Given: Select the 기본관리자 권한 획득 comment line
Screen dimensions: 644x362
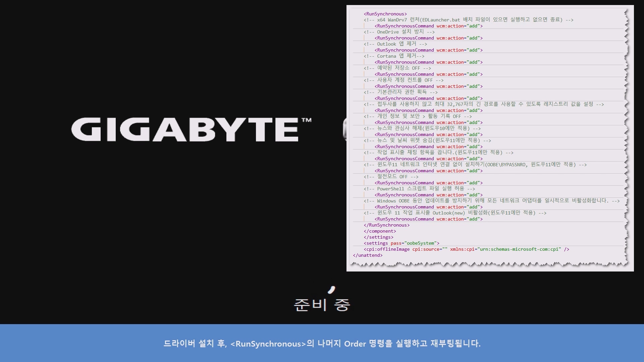Looking at the screenshot, I should [x=400, y=92].
